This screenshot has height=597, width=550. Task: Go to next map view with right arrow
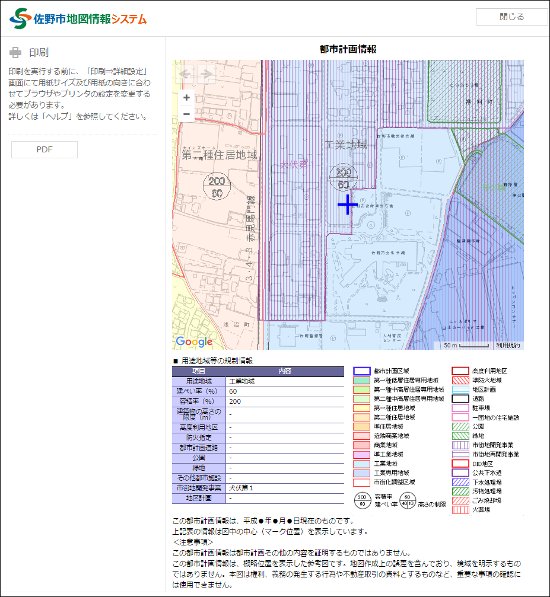(206, 73)
